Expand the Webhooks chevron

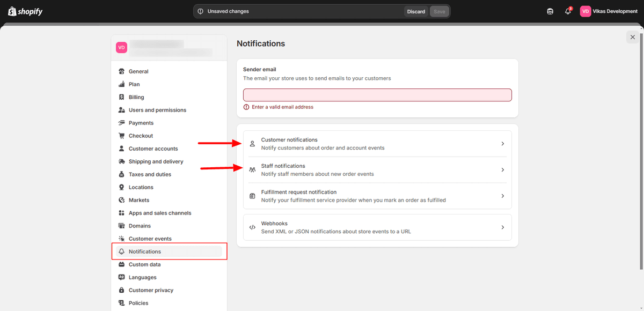(503, 227)
